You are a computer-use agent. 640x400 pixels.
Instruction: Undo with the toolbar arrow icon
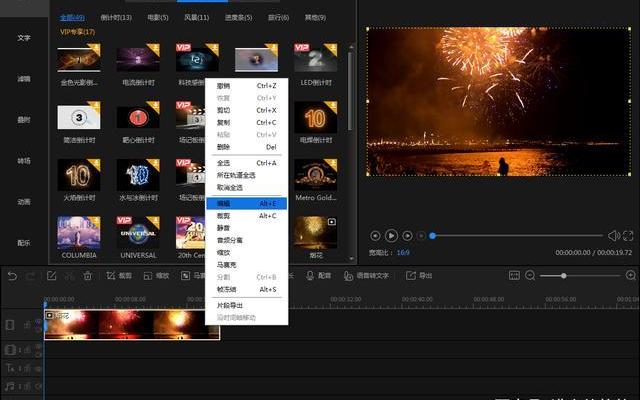12,276
